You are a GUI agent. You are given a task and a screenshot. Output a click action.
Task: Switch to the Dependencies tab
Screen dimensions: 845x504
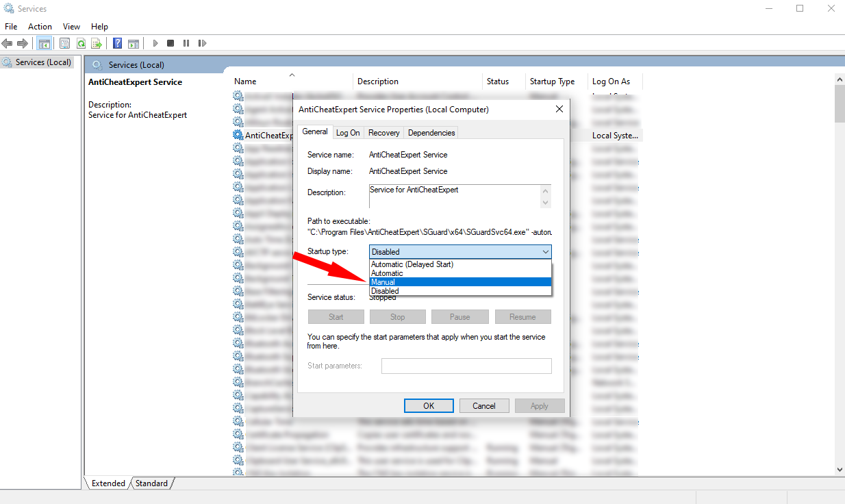tap(431, 133)
